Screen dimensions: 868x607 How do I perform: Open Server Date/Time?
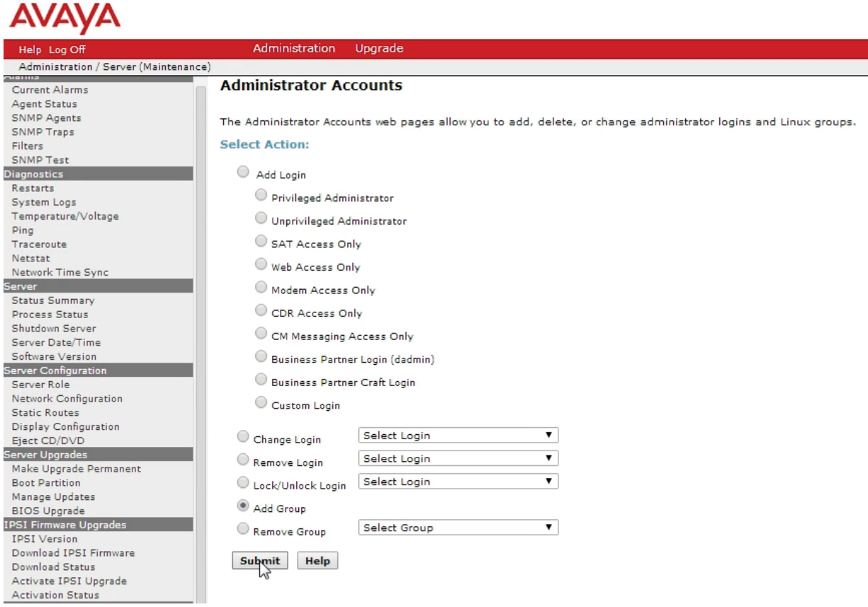pos(57,343)
